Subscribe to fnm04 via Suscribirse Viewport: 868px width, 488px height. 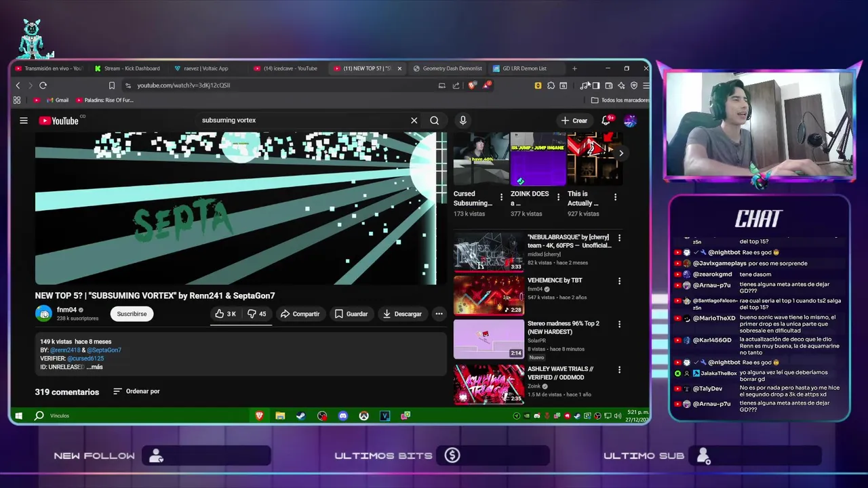pos(132,314)
